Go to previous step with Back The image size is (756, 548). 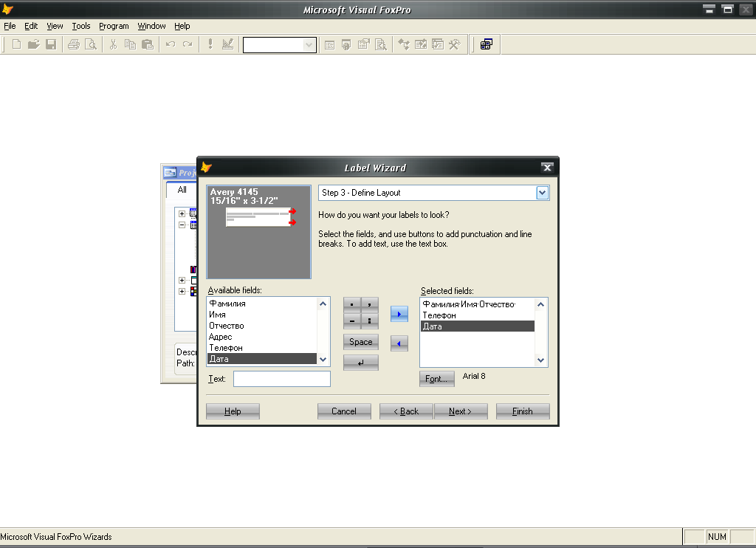click(406, 411)
